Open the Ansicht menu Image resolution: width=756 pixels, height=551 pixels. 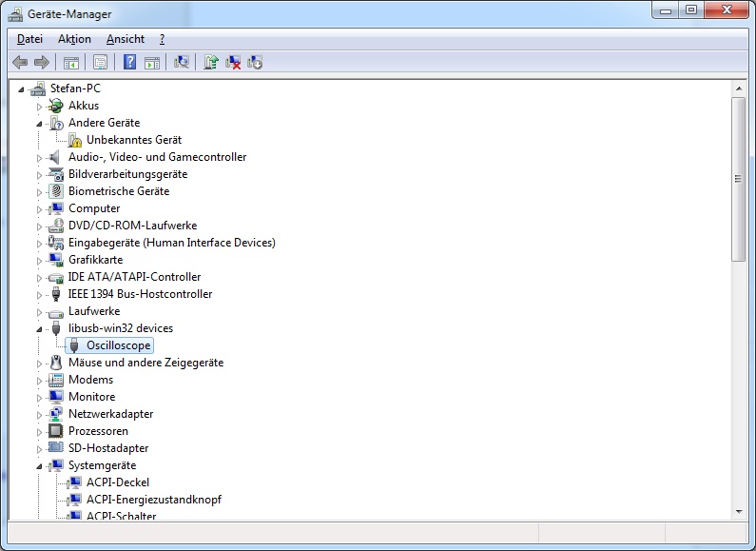(126, 39)
